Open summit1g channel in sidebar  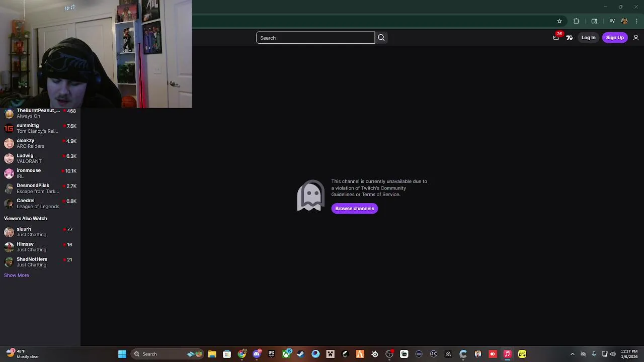pos(40,128)
